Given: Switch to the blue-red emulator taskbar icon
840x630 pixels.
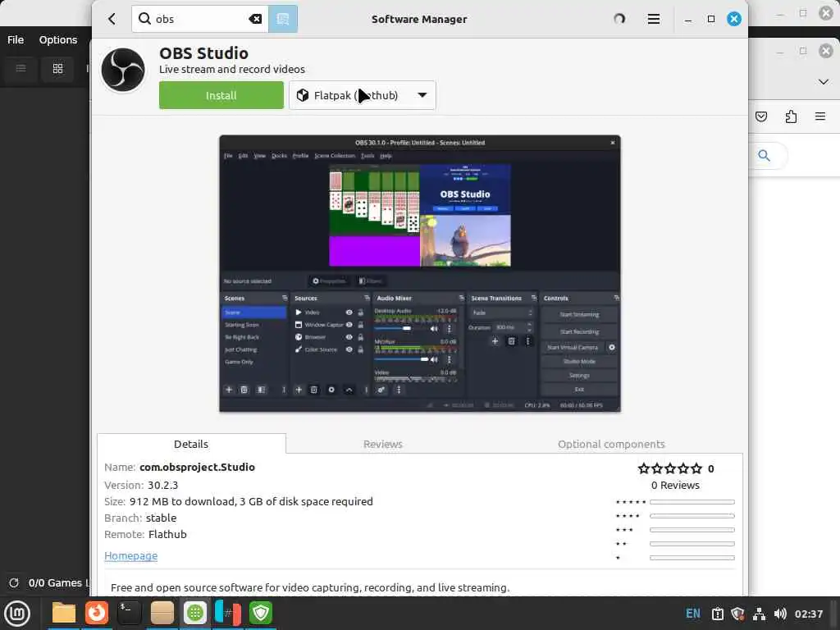Looking at the screenshot, I should click(x=228, y=613).
